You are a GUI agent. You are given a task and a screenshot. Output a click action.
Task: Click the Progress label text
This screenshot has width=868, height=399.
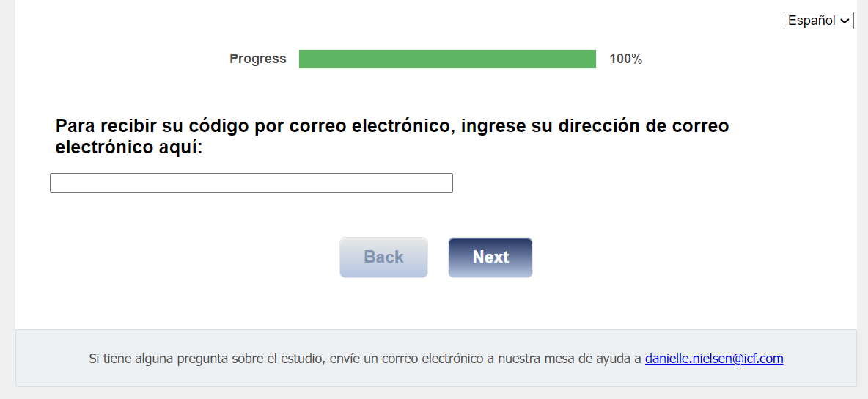(x=257, y=59)
